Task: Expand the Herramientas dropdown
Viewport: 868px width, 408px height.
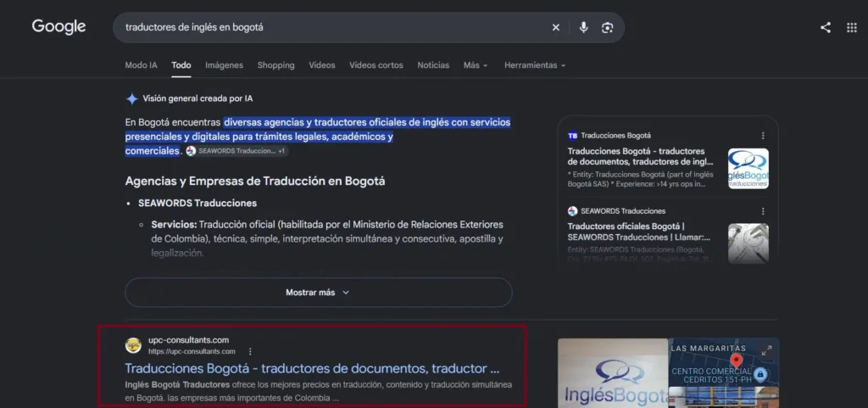Action: point(535,65)
